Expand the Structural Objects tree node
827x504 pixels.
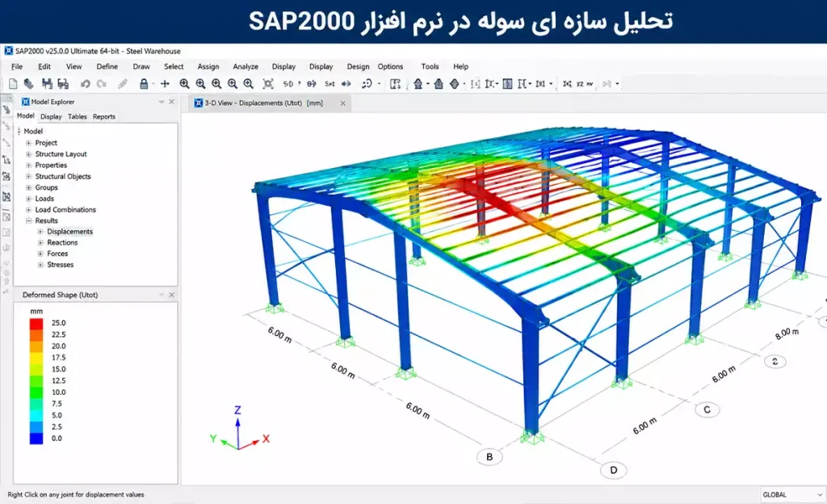(x=28, y=176)
